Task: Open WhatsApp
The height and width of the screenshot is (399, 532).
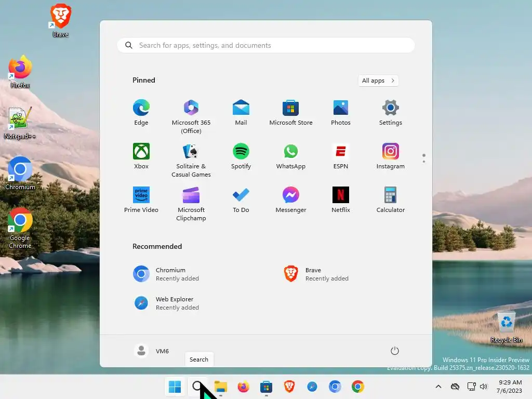Action: [x=291, y=156]
